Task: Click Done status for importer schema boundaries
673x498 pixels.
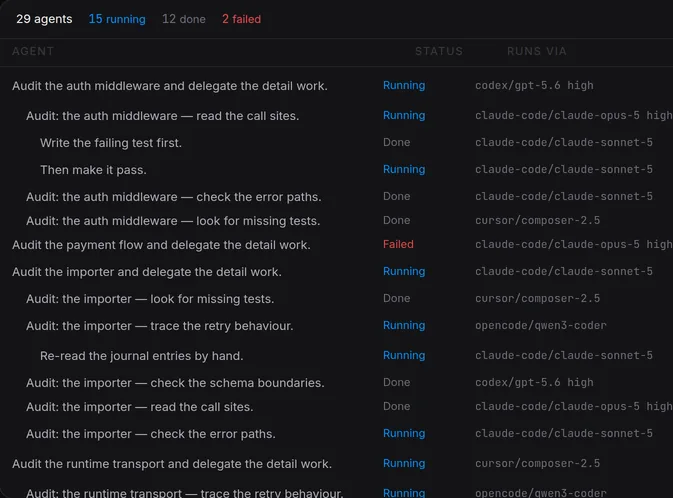Action: [397, 382]
